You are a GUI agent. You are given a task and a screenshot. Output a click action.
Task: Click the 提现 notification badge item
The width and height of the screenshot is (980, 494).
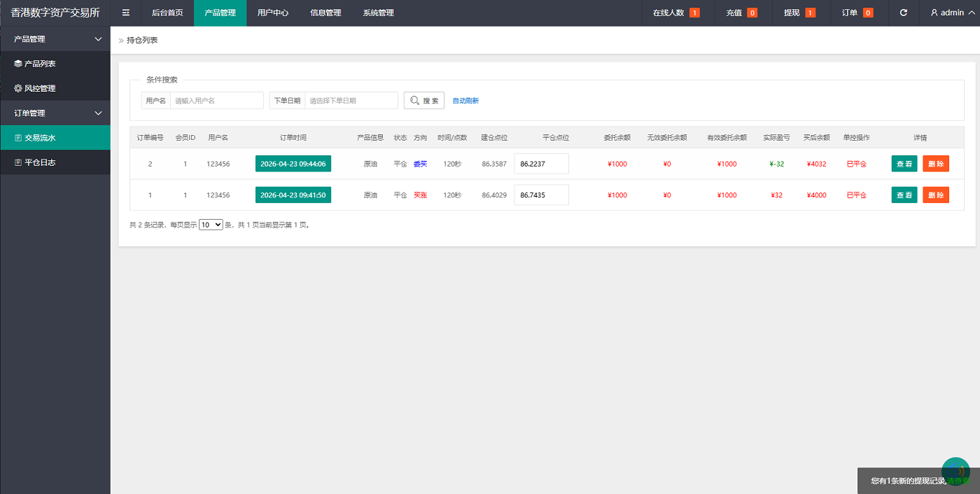799,13
